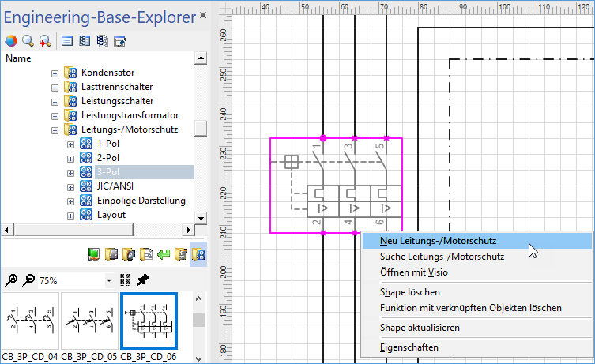
Task: Toggle the highlighted symbol folder icon
Action: click(198, 254)
